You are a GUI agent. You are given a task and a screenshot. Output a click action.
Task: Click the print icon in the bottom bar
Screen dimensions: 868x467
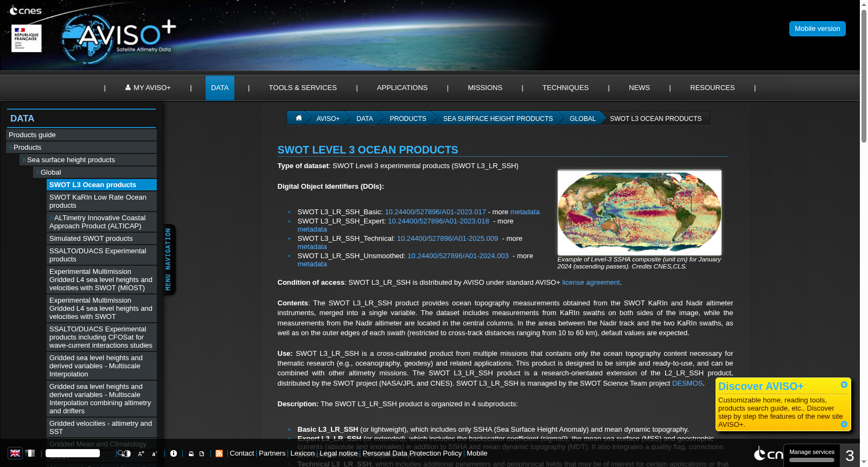(191, 453)
